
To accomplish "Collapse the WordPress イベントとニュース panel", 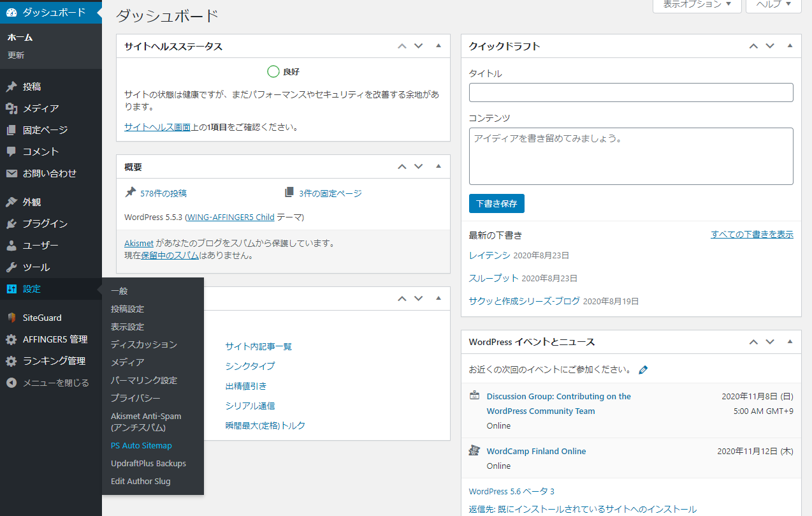I will pos(790,342).
